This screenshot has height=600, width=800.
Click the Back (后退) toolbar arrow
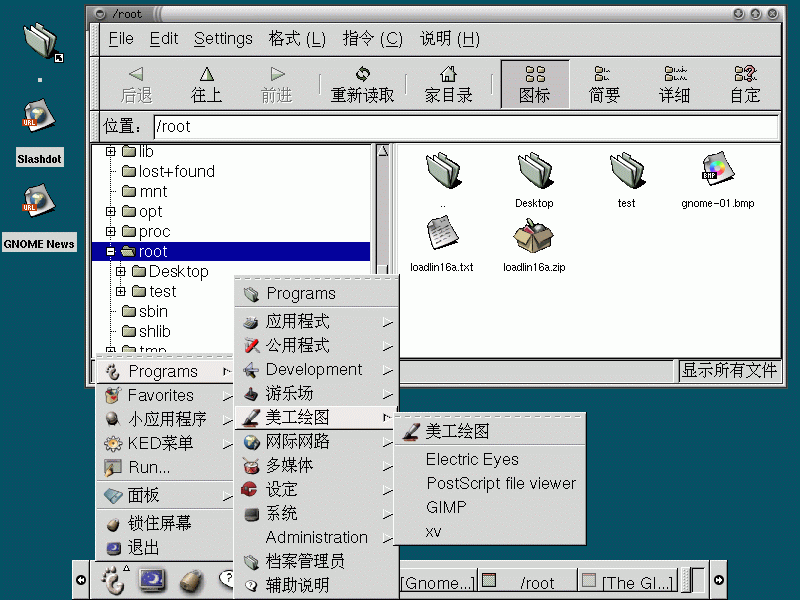136,84
